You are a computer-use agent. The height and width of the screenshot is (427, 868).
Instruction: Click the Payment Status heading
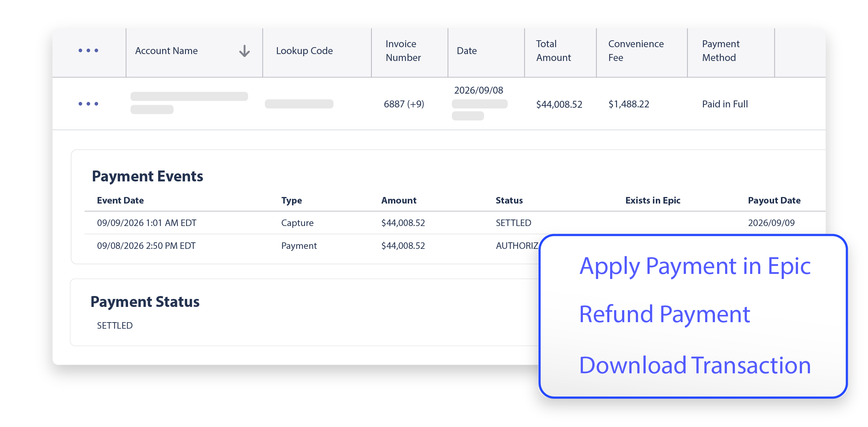point(145,302)
